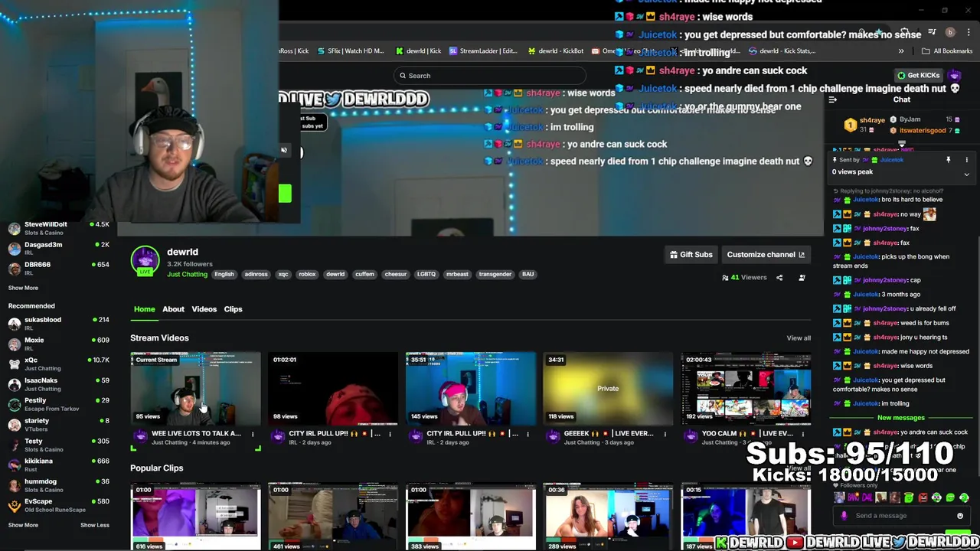
Task: Open the Pestily recommended channel
Action: [x=57, y=404]
